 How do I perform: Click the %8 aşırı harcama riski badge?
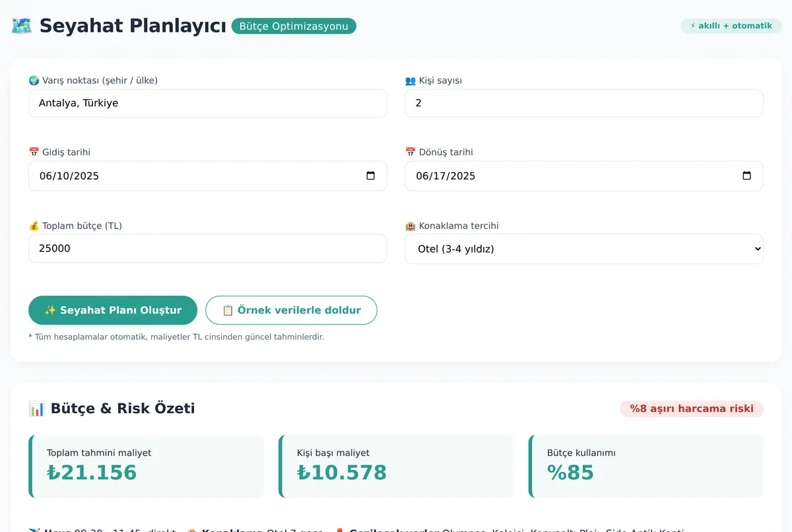692,409
